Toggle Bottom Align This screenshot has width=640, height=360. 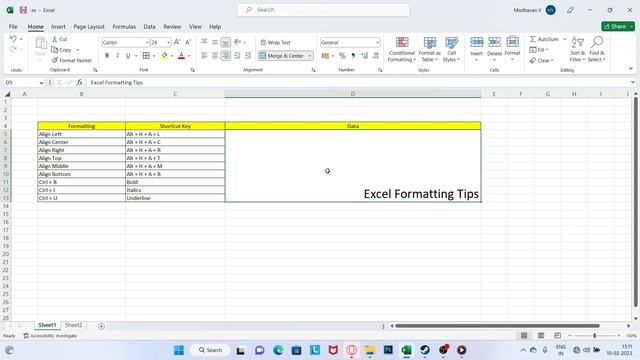(x=225, y=42)
